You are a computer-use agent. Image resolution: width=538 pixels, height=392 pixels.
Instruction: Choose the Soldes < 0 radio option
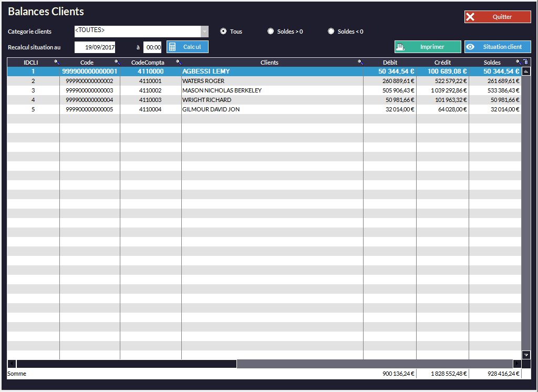point(331,32)
